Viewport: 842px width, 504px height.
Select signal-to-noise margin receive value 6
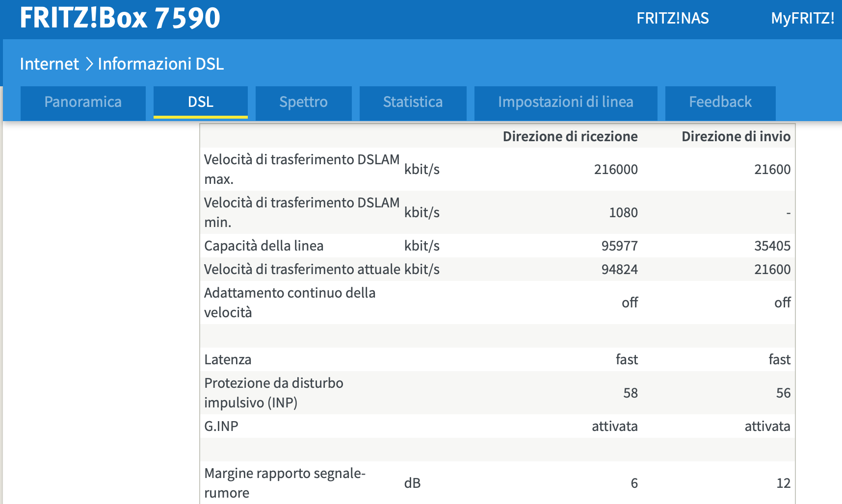pos(634,483)
